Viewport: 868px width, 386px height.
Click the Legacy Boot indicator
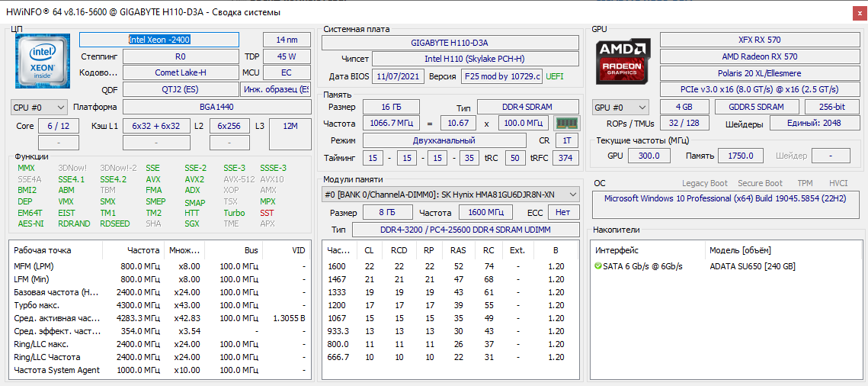click(706, 183)
